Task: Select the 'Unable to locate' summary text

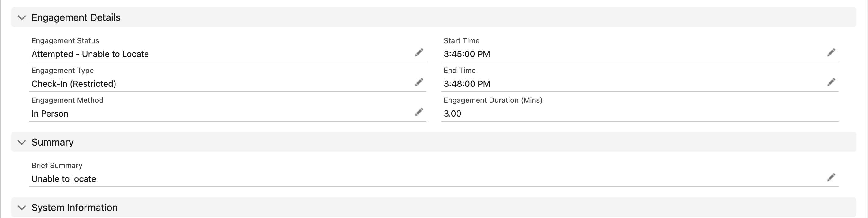Action: (x=64, y=179)
